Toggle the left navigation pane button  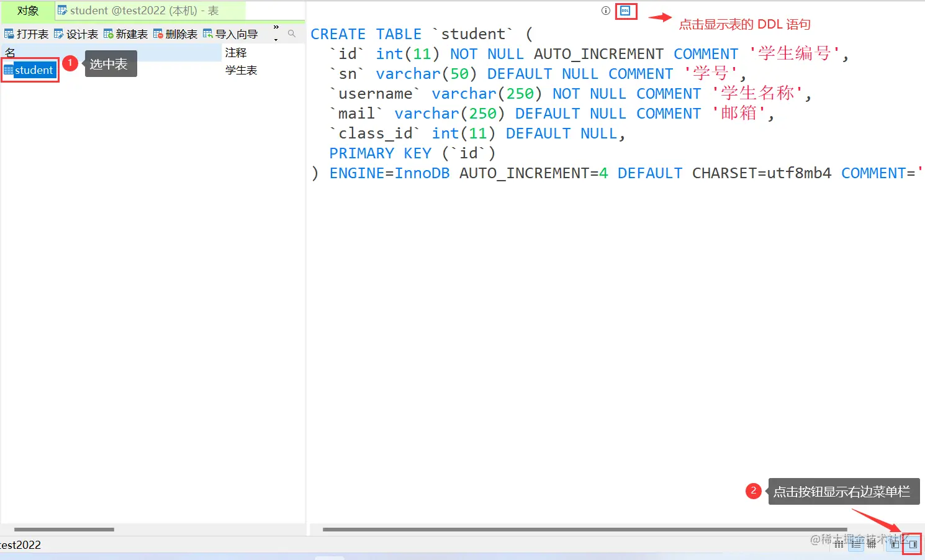tap(895, 544)
